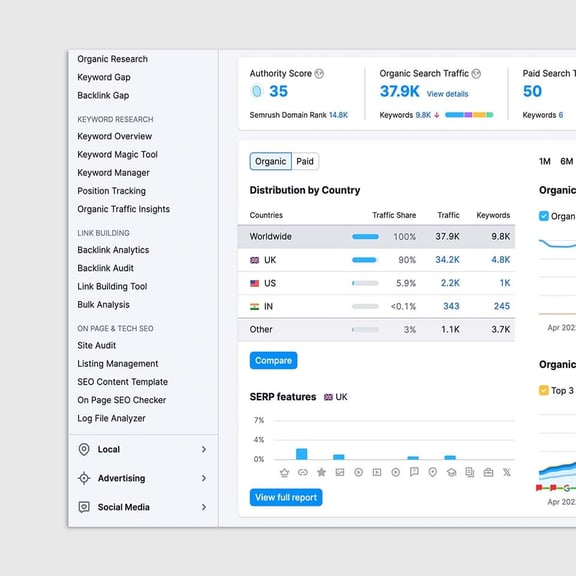
Task: Click the US traffic value 2.2K
Action: (x=450, y=283)
